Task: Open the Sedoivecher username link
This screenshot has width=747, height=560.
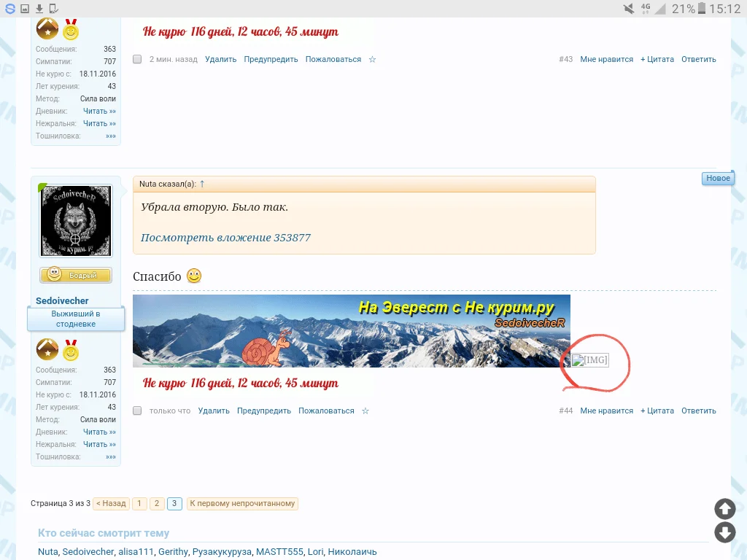Action: [62, 300]
